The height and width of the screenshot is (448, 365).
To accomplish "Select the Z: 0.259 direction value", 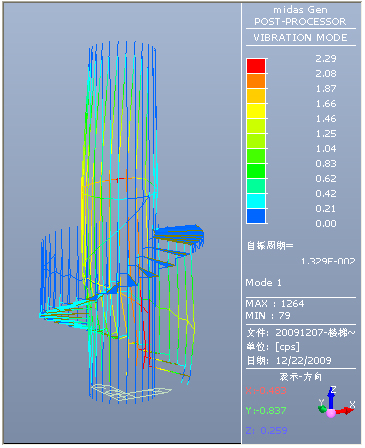I will (266, 430).
